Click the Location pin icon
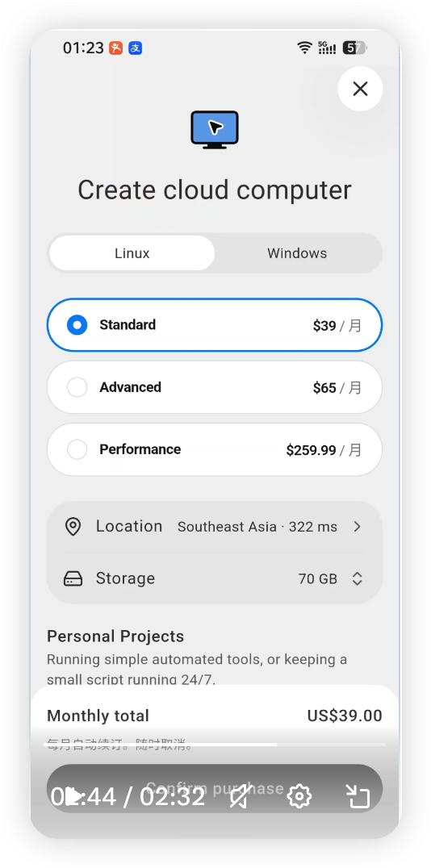 point(73,527)
